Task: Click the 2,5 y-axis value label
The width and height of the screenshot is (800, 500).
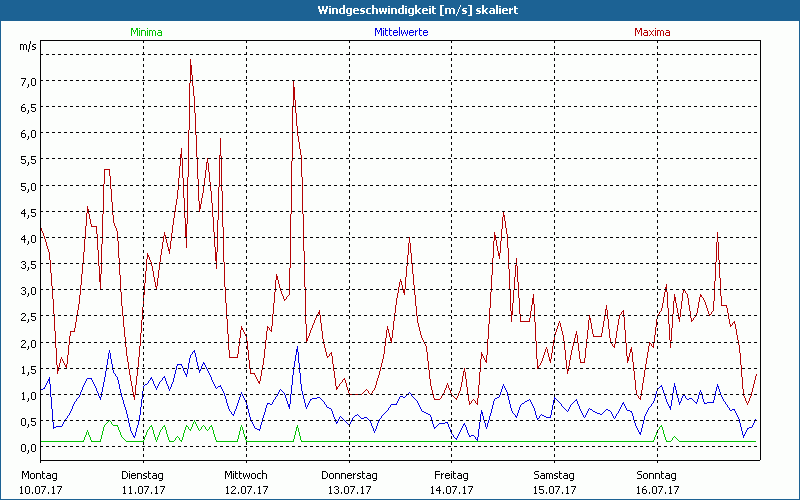Action: [x=28, y=317]
